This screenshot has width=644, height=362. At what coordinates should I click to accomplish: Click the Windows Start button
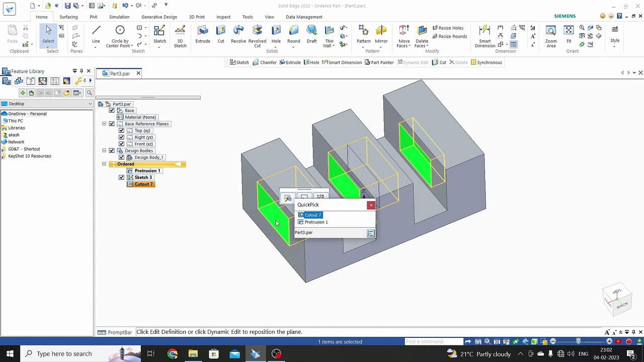coord(10,353)
